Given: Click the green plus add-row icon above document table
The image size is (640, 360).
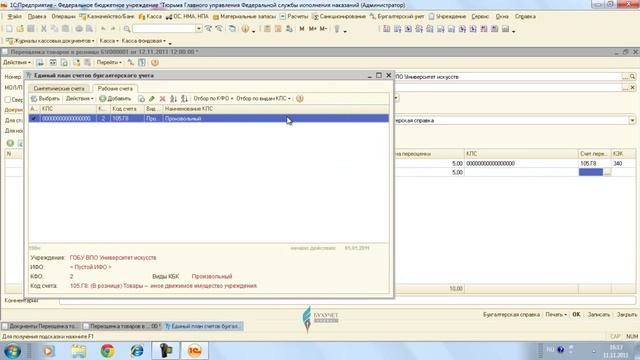Looking at the screenshot, I should tap(10, 143).
